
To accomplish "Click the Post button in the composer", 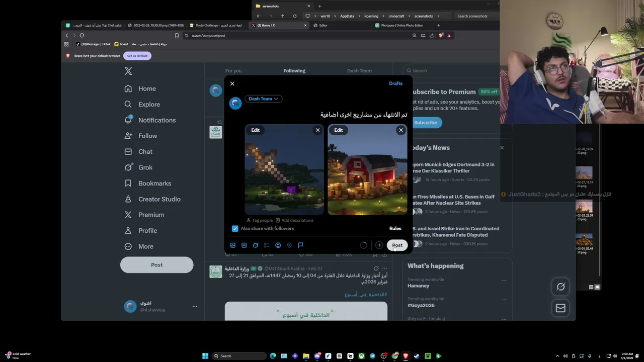I will pyautogui.click(x=397, y=245).
